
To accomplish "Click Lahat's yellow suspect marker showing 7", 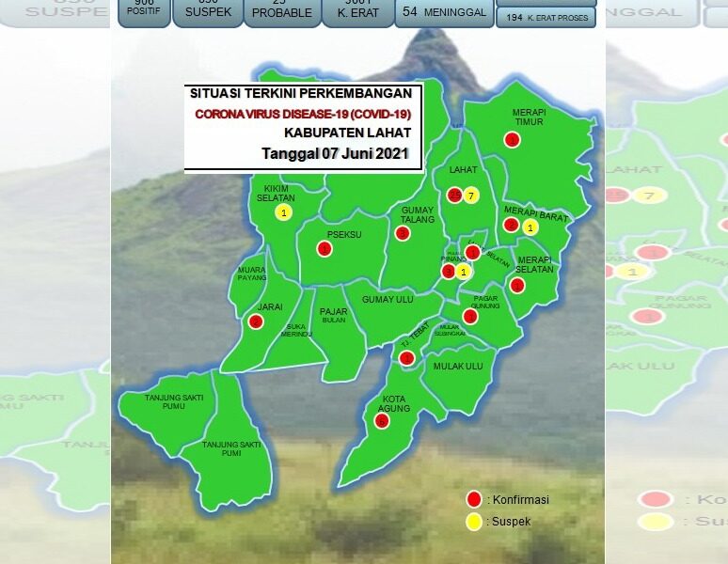I will (471, 196).
